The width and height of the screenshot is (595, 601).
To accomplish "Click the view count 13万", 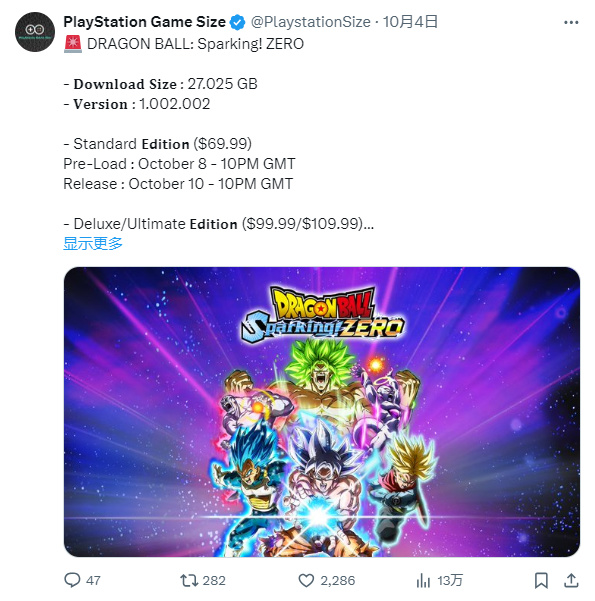I will pyautogui.click(x=450, y=581).
